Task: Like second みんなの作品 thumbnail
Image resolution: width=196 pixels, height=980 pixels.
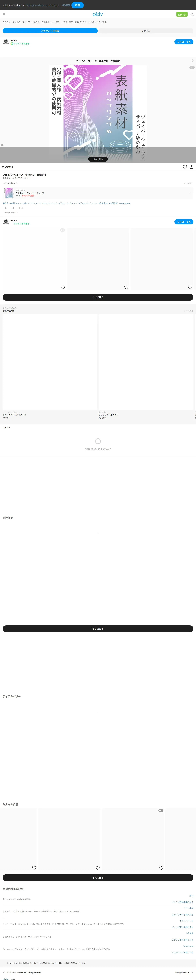Action: click(x=98, y=868)
